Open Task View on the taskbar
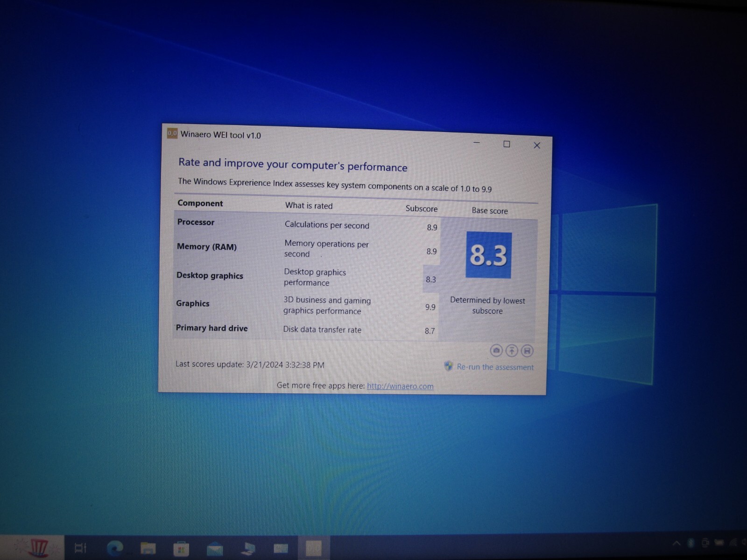 (x=81, y=548)
